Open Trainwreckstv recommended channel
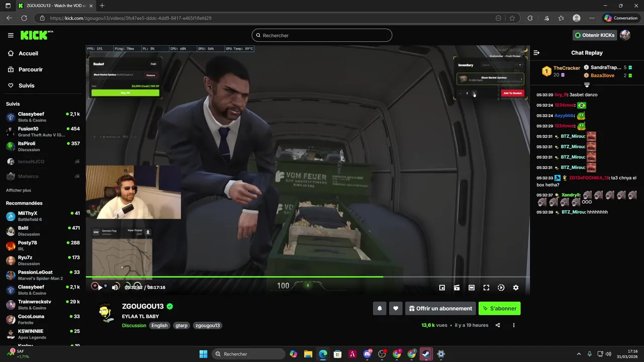Screen dimensions: 644x362 (x=43, y=305)
